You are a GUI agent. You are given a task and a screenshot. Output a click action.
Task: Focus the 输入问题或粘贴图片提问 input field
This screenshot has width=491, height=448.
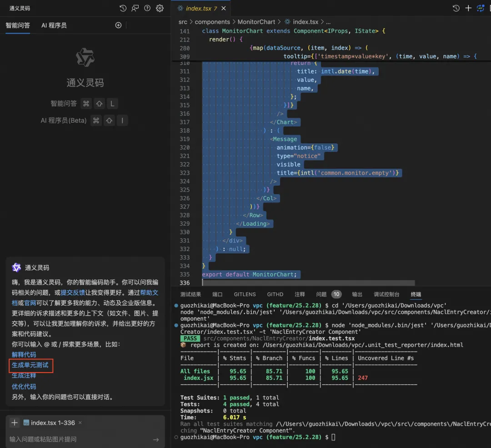coord(80,439)
